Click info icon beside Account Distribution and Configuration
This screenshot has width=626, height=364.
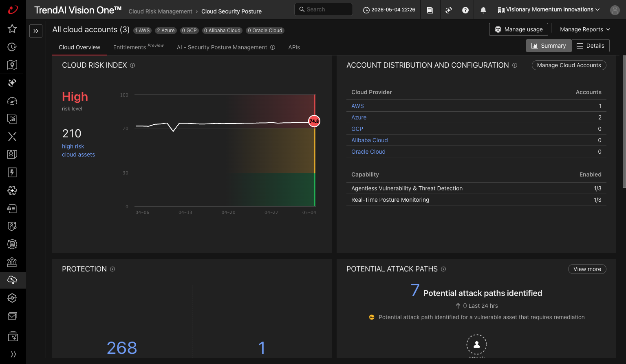point(515,65)
